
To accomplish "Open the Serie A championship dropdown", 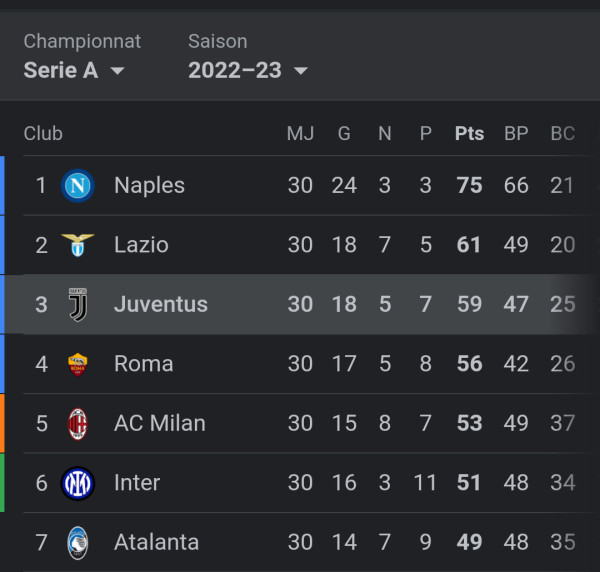I will 73,70.
